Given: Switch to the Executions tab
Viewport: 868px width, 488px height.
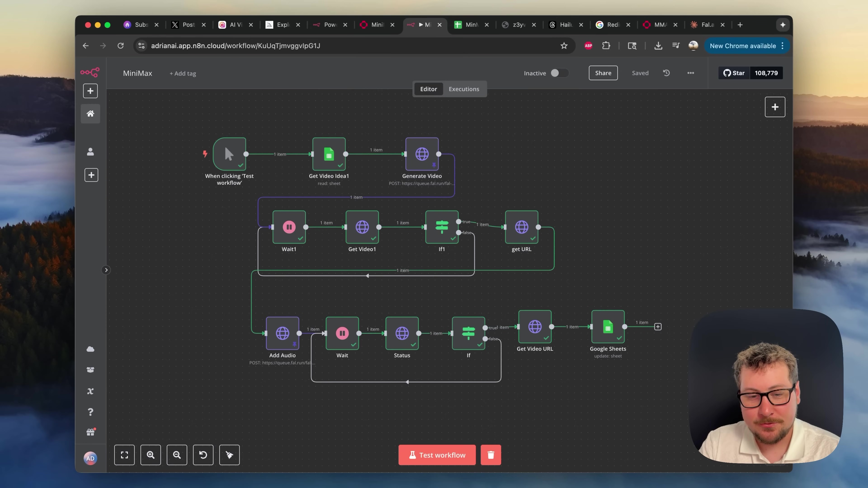Looking at the screenshot, I should (x=464, y=89).
